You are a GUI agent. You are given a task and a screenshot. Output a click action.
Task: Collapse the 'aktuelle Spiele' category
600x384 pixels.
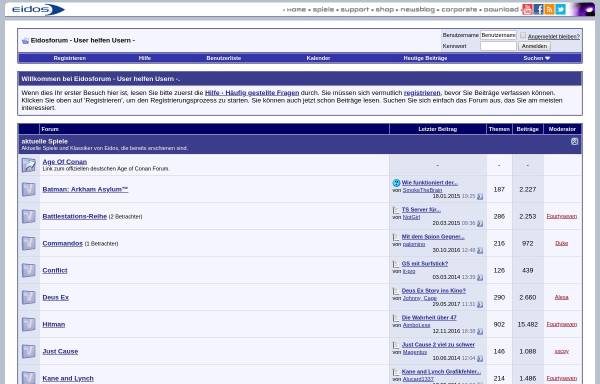[x=574, y=141]
